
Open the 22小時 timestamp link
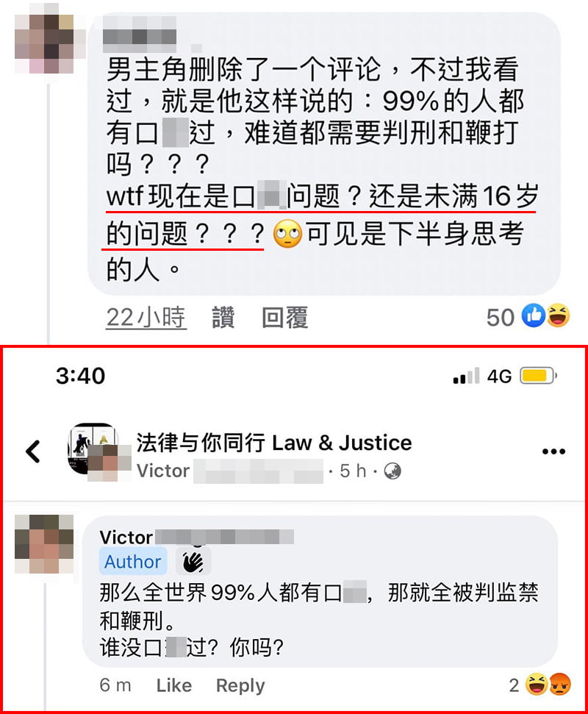(x=146, y=318)
